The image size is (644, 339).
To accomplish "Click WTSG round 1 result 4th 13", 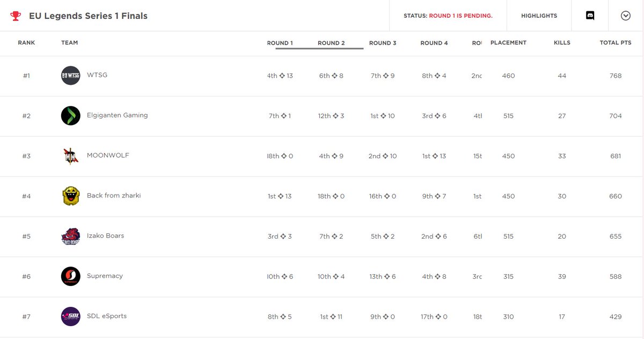I will pyautogui.click(x=280, y=76).
